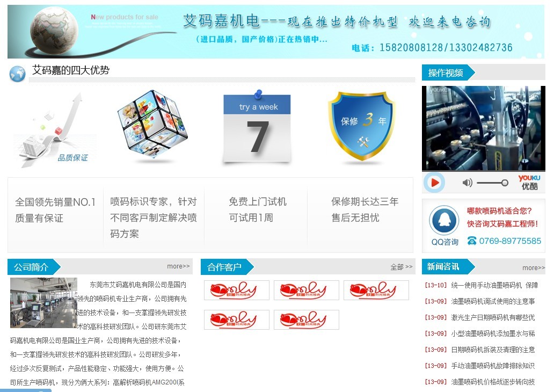Click text 全国领先销量NO.1 质量有保证
The width and height of the screenshot is (554, 392).
point(55,210)
